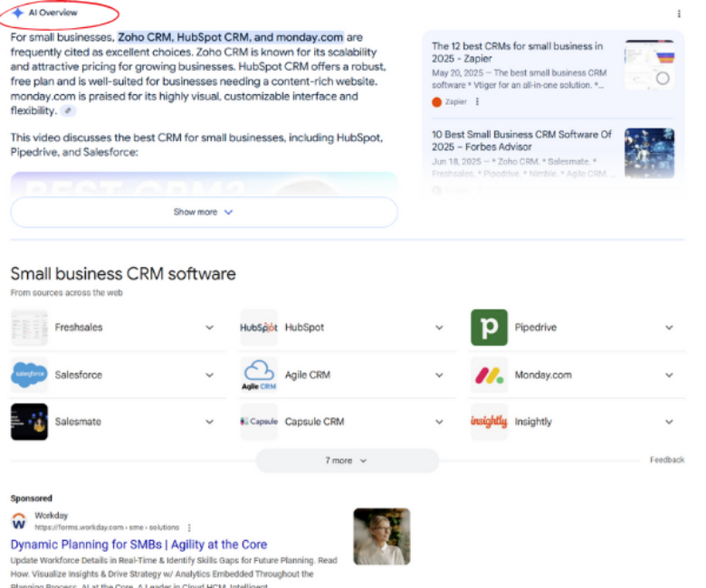
Task: Click the '7 more' button
Action: pos(347,460)
